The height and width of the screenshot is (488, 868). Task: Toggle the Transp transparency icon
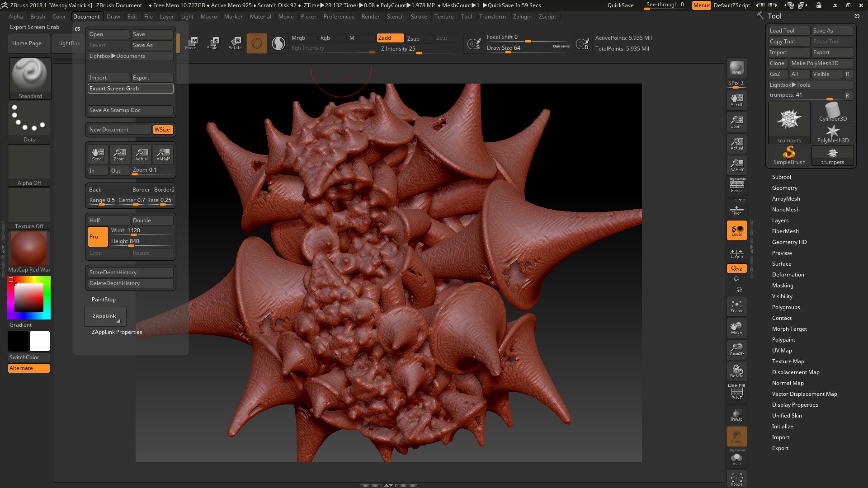(736, 415)
